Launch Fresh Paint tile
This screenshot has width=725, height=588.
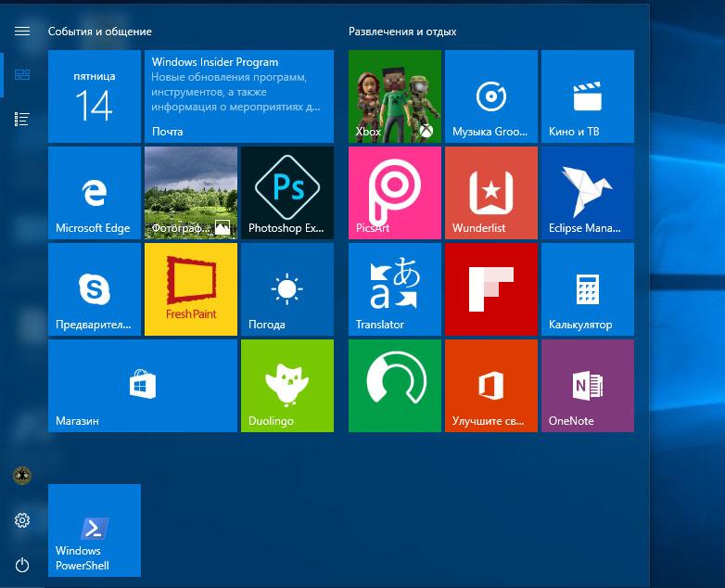[x=191, y=289]
